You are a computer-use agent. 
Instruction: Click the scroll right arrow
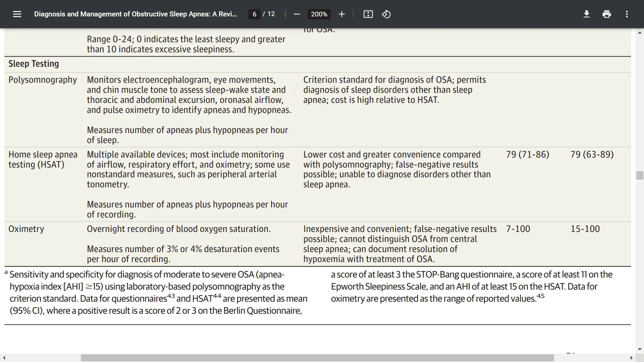(631, 358)
